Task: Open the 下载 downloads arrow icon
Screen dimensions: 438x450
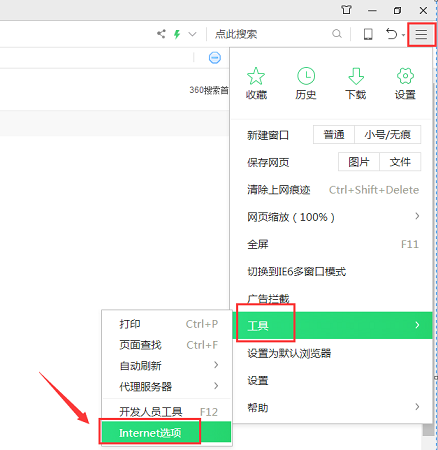Action: pos(356,76)
